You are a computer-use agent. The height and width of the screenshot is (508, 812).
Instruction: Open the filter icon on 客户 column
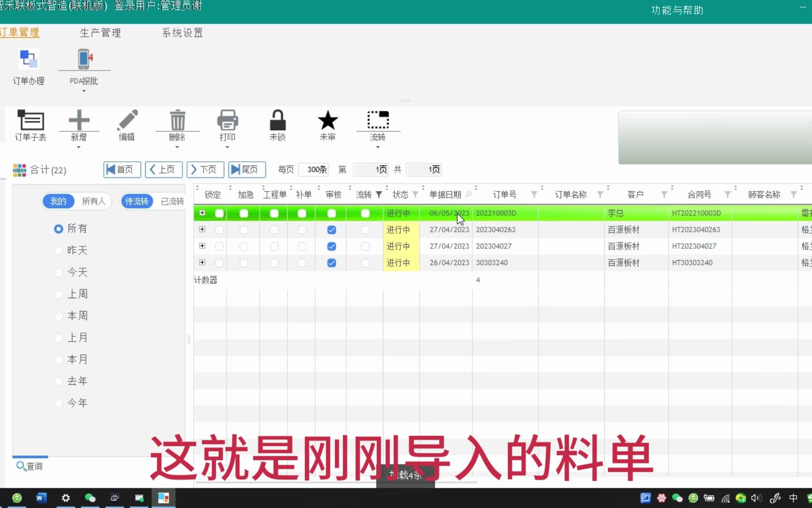664,195
